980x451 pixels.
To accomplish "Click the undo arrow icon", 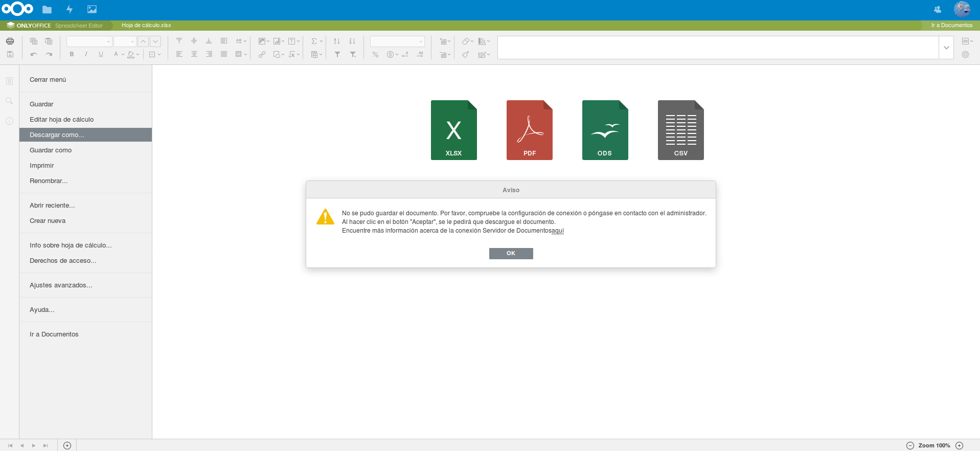I will click(34, 54).
